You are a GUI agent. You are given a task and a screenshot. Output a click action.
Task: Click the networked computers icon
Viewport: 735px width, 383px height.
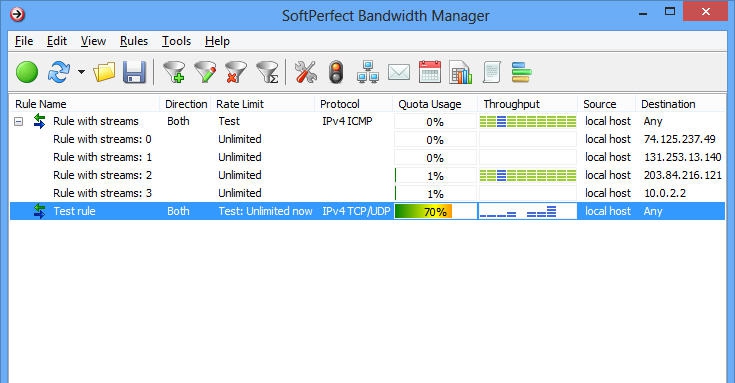coord(368,73)
